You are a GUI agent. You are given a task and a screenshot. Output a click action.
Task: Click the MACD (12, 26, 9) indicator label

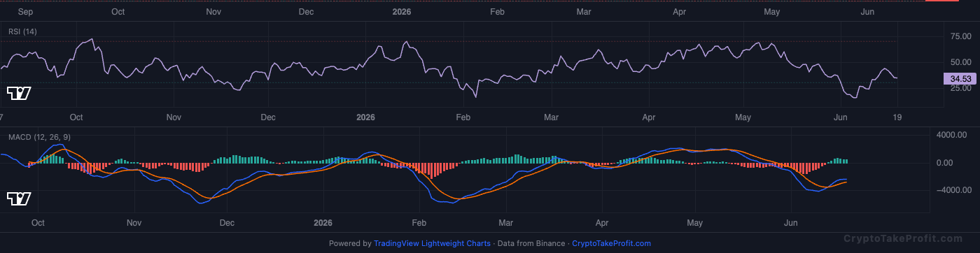coord(39,137)
